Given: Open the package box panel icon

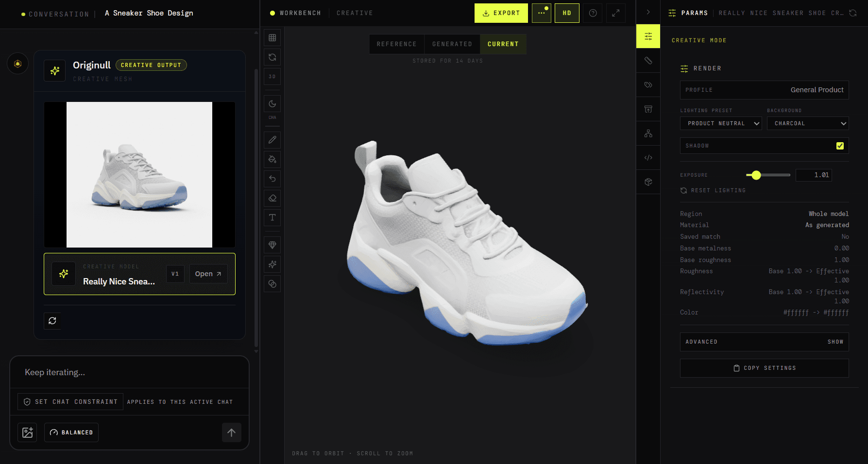Looking at the screenshot, I should (648, 182).
